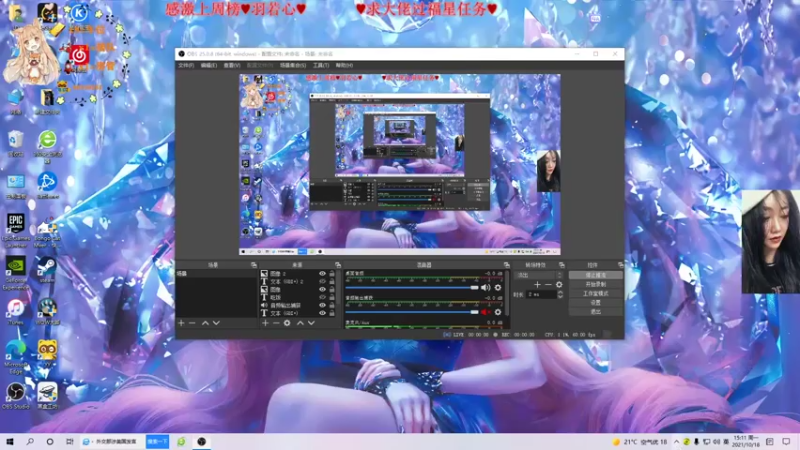Pop out the 混音器 mixer dock
This screenshot has width=800, height=450.
coord(507,265)
